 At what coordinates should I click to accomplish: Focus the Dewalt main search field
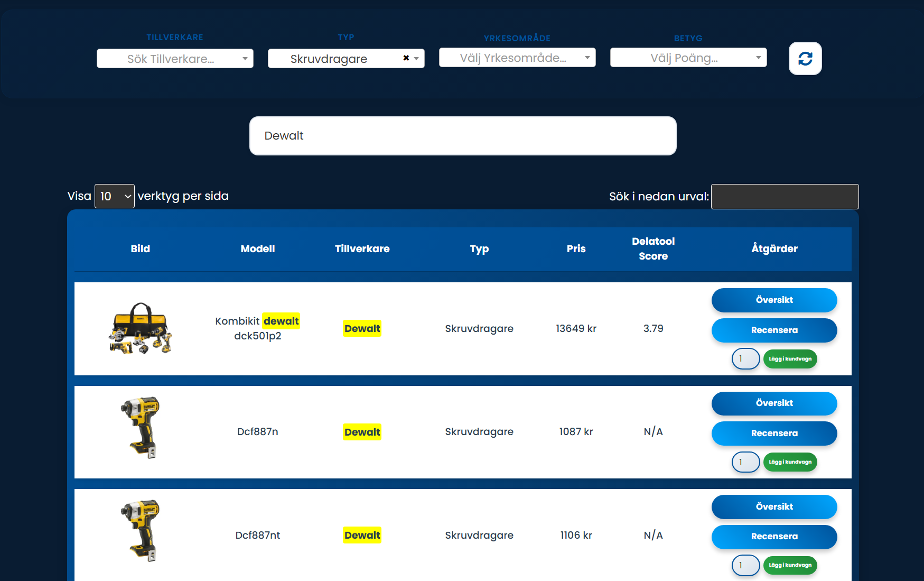pos(462,136)
